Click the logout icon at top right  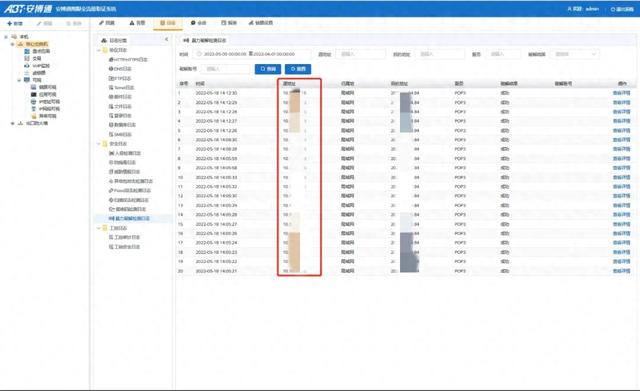(613, 9)
